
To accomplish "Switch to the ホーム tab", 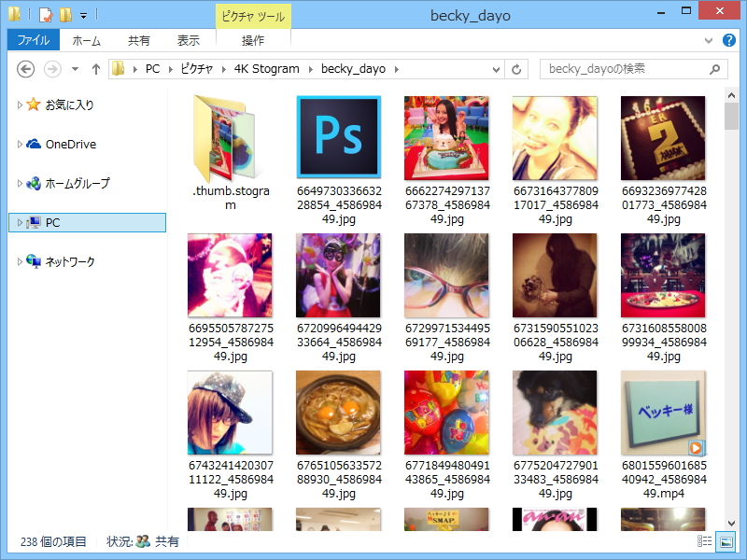I will pos(86,40).
